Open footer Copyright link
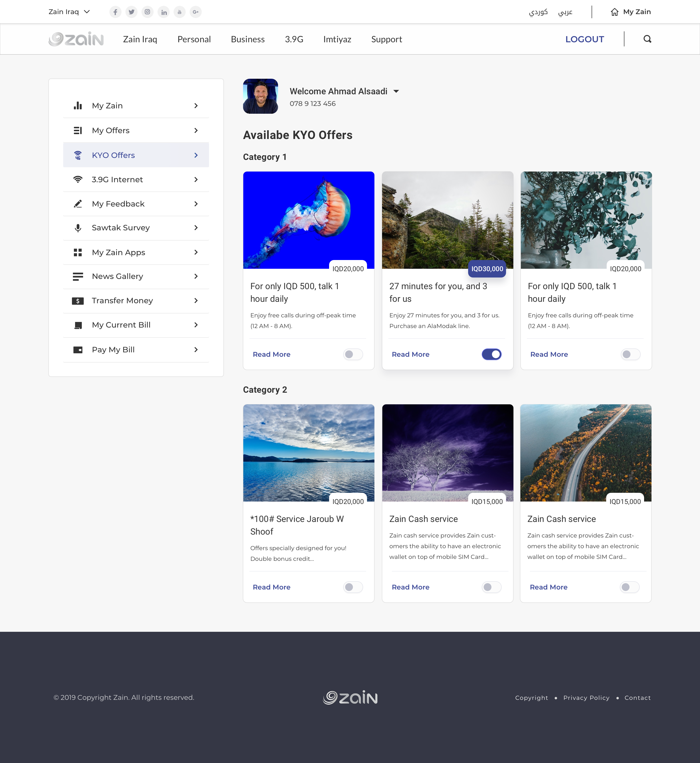Screen dimensions: 700x763 click(531, 698)
